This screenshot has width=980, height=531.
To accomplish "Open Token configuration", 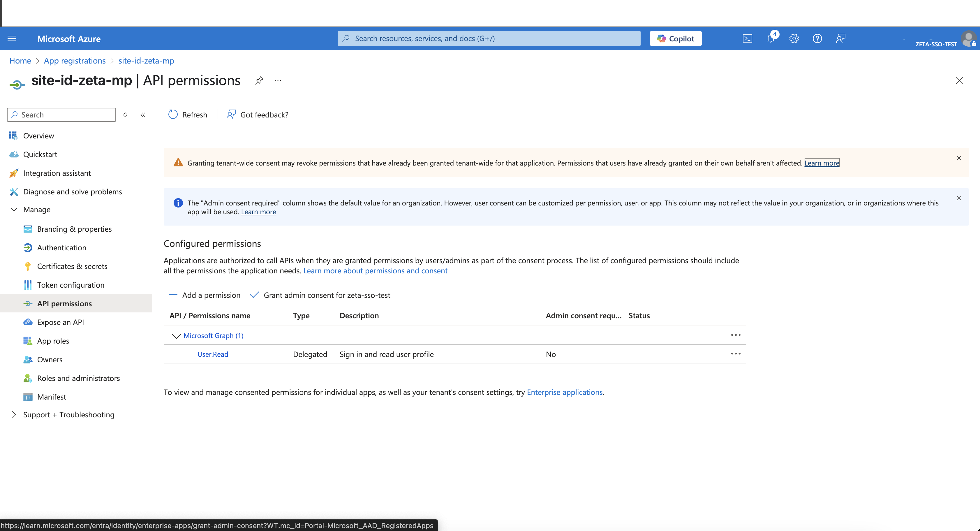I will [71, 284].
